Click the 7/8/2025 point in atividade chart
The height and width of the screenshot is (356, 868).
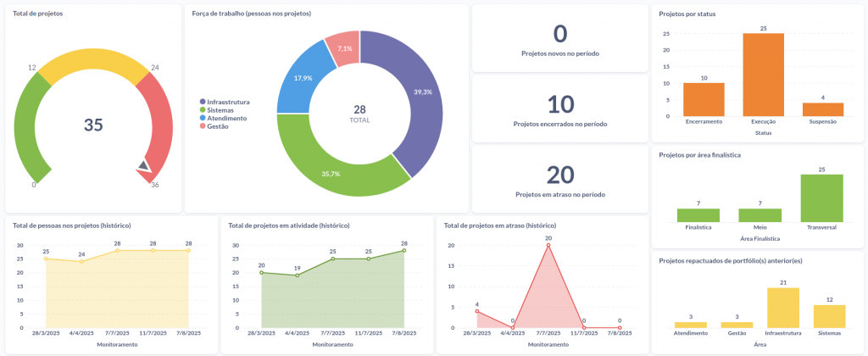point(404,250)
